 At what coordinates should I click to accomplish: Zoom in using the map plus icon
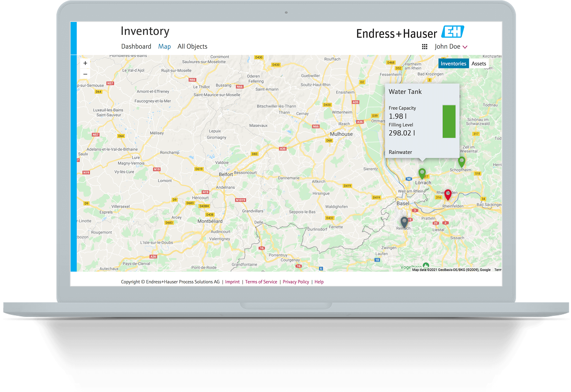pyautogui.click(x=85, y=63)
